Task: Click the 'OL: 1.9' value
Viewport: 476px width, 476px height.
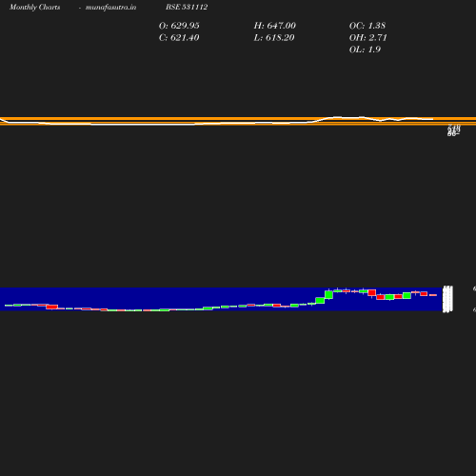Action: (365, 50)
